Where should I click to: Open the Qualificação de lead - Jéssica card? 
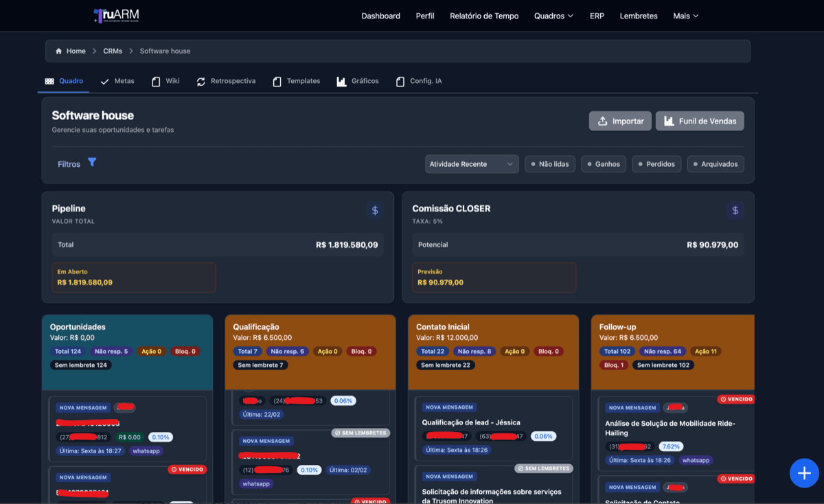tap(494, 428)
